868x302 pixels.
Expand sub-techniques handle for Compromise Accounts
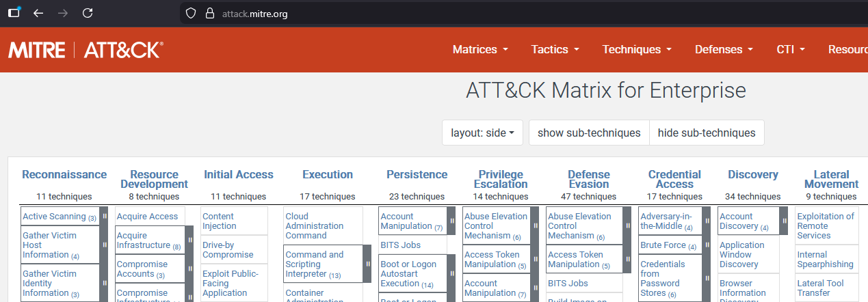click(189, 269)
